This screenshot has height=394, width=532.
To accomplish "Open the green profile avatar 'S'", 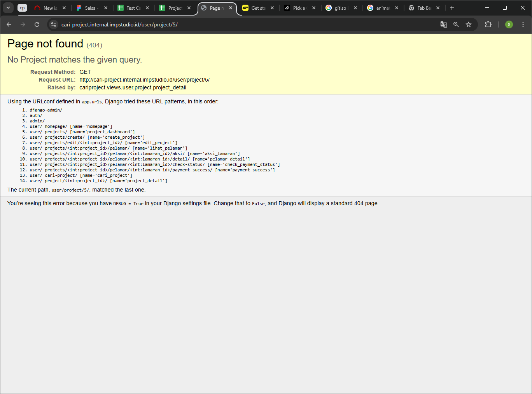I will click(509, 24).
